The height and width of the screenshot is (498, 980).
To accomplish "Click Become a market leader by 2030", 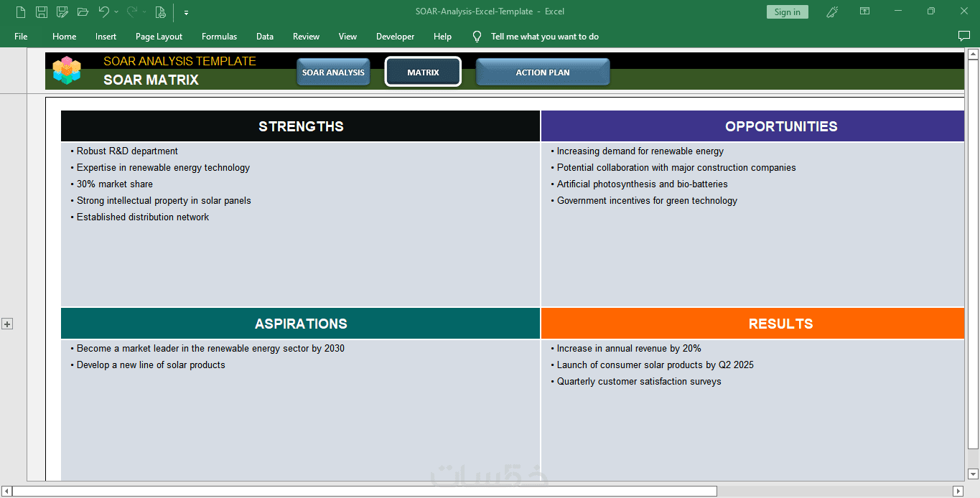I will click(207, 349).
